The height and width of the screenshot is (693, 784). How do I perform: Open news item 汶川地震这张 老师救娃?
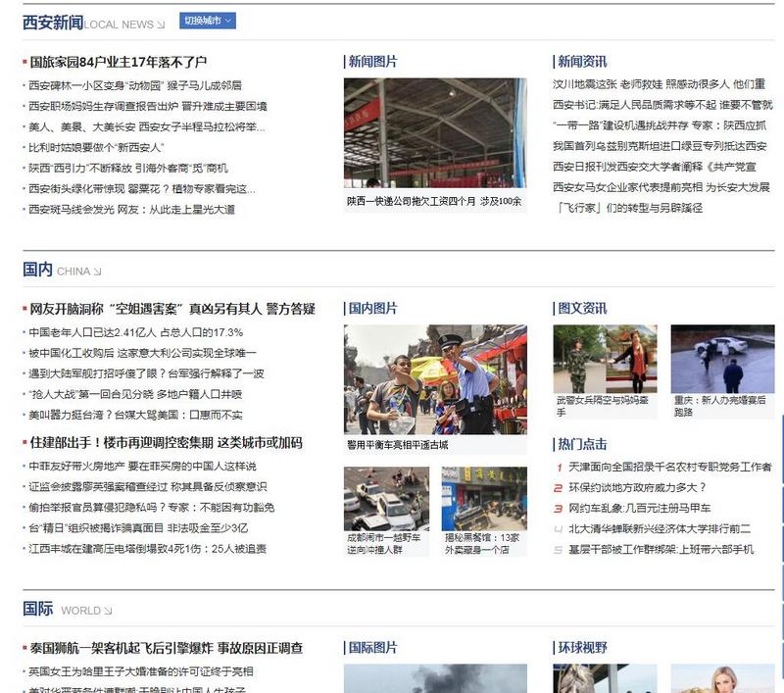(659, 84)
